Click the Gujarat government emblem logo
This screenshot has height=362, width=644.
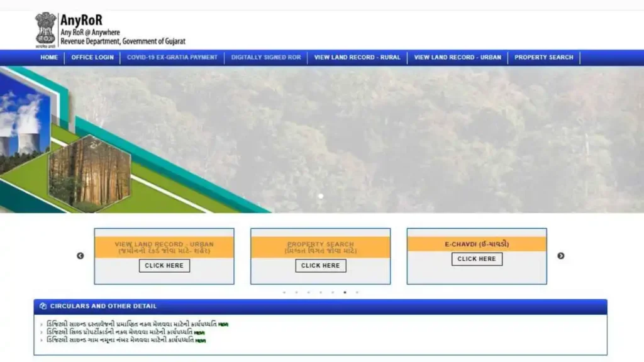45,29
